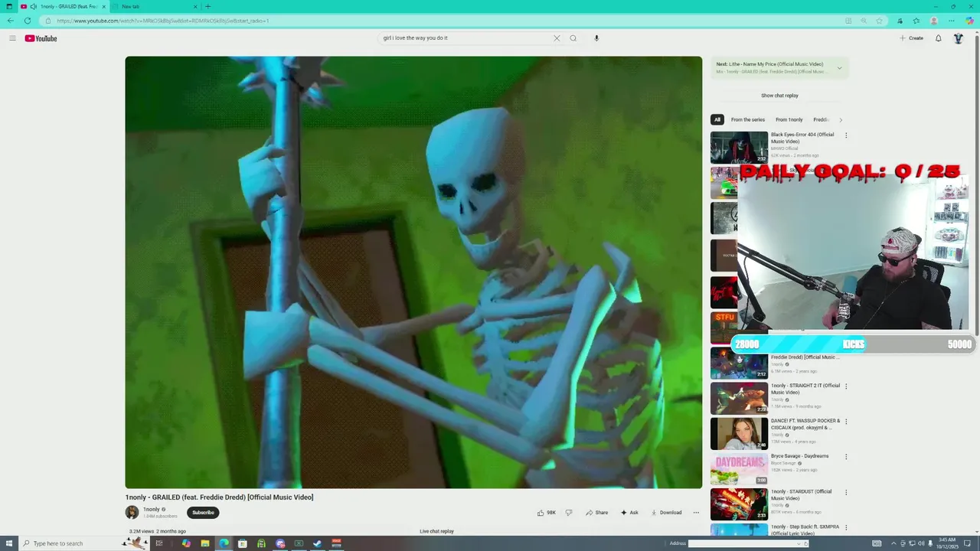Open Steam from the taskbar
This screenshot has height=551, width=980.
(x=318, y=543)
